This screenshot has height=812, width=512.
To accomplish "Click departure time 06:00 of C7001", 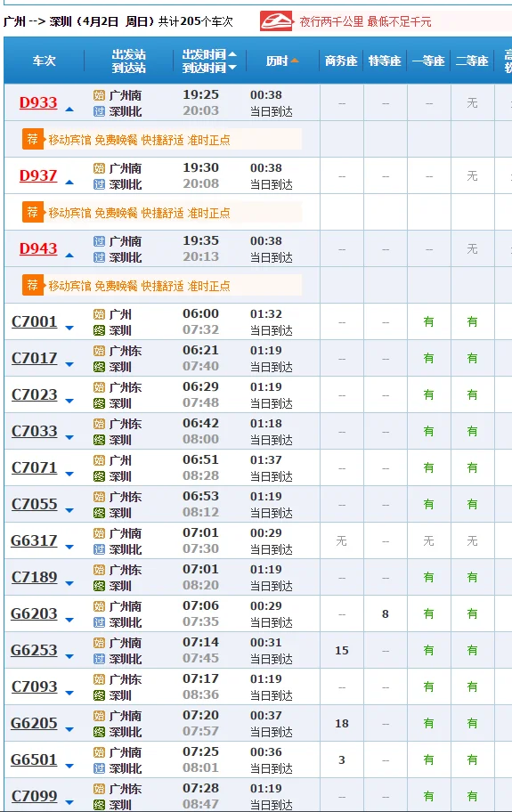I will pos(201,313).
